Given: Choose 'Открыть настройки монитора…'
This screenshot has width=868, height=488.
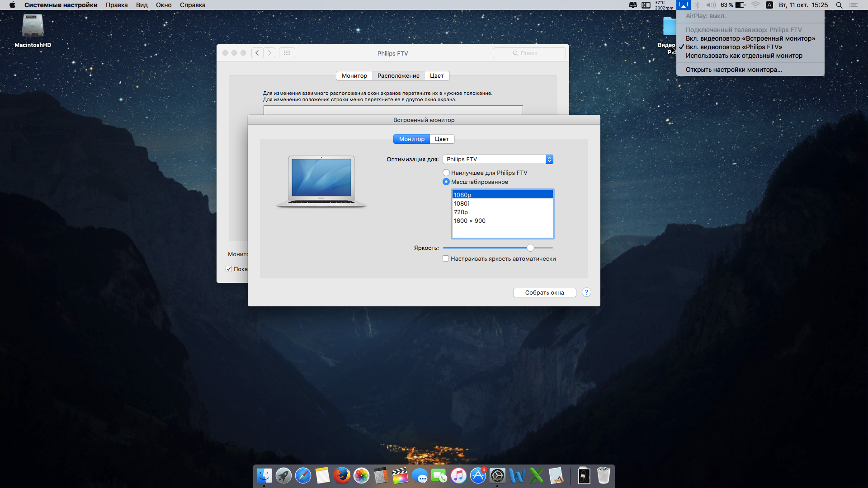Looking at the screenshot, I should [x=750, y=70].
